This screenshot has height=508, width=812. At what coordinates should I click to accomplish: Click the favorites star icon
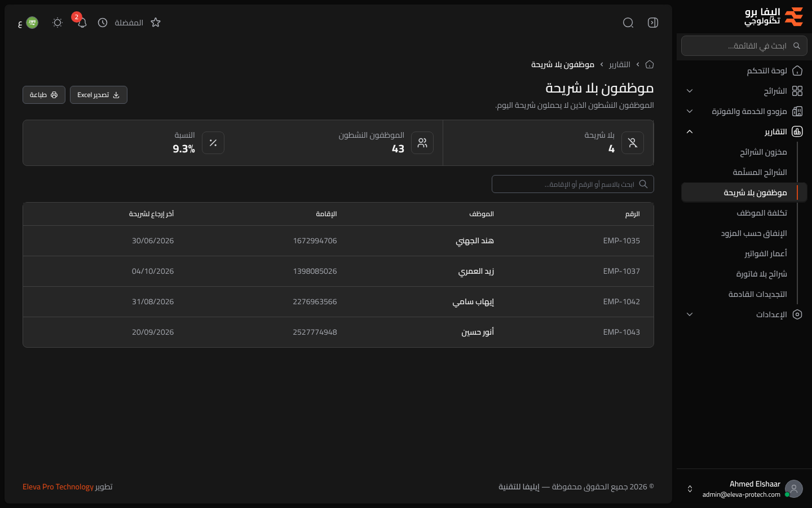(x=156, y=23)
